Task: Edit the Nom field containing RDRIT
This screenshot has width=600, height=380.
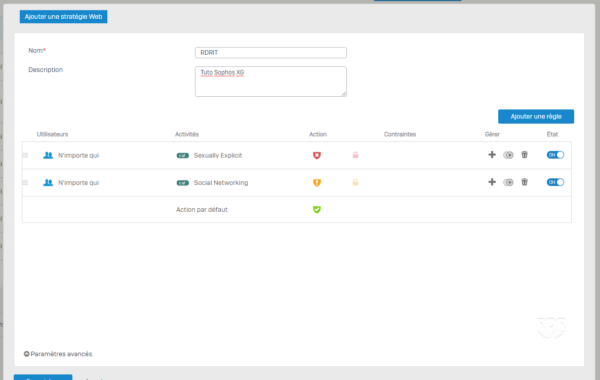Action: tap(271, 52)
